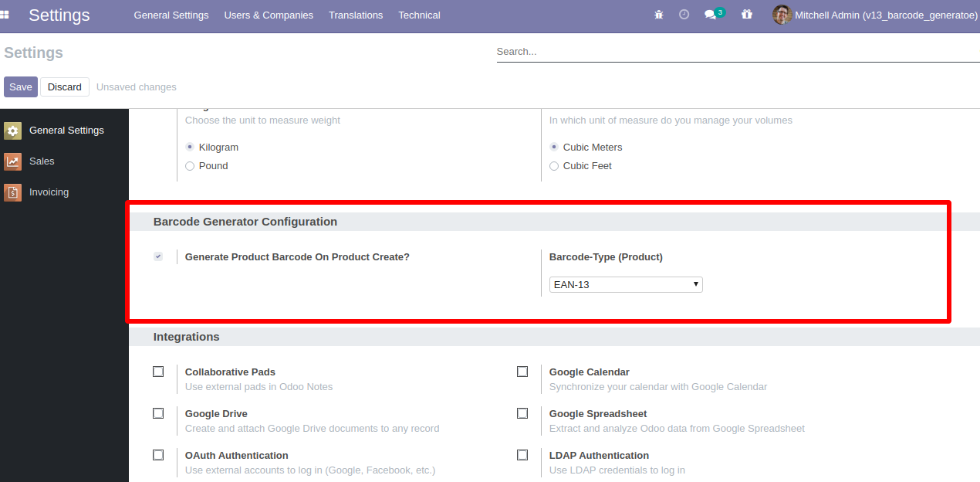The width and height of the screenshot is (980, 482).
Task: Open the conversations chat icon
Action: (x=711, y=15)
